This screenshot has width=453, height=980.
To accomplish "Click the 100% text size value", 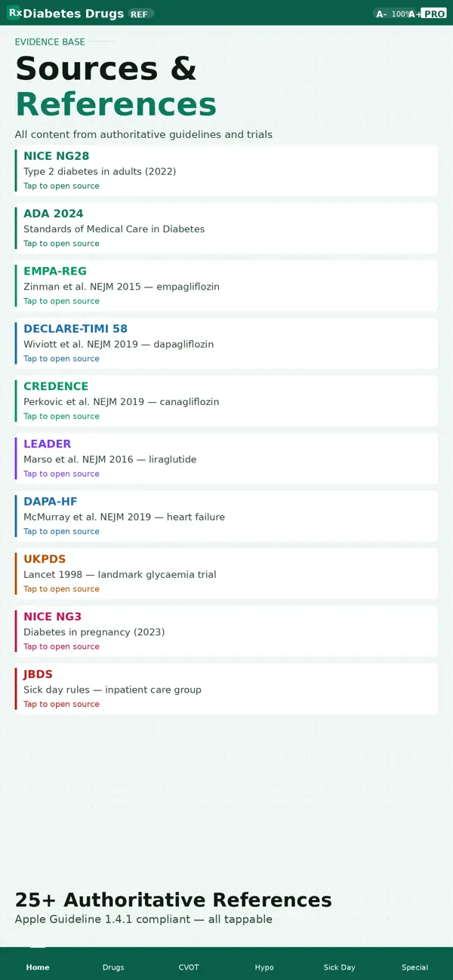I will (x=401, y=14).
